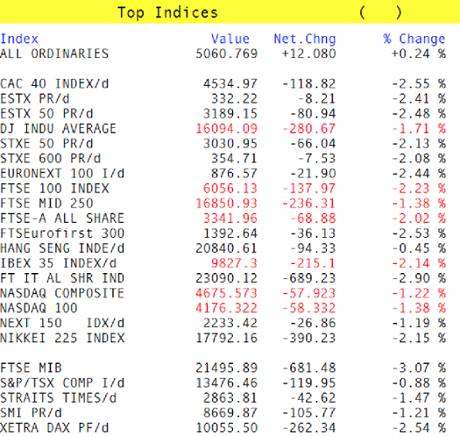Click the value 16094.09

pos(227,128)
